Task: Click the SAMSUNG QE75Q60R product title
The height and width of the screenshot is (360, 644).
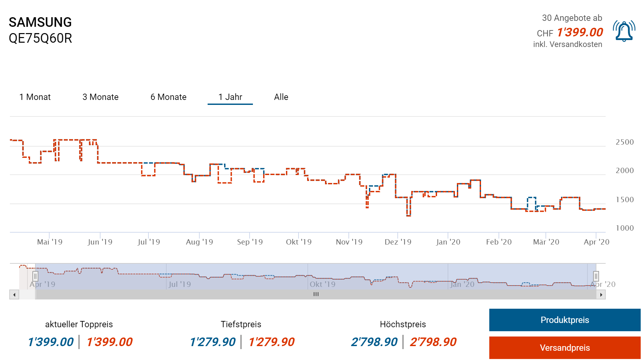Action: pos(40,30)
